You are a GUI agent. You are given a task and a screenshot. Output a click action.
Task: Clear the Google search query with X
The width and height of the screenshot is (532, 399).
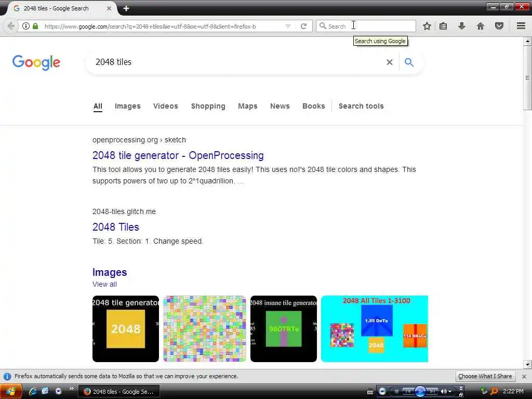[x=390, y=62]
